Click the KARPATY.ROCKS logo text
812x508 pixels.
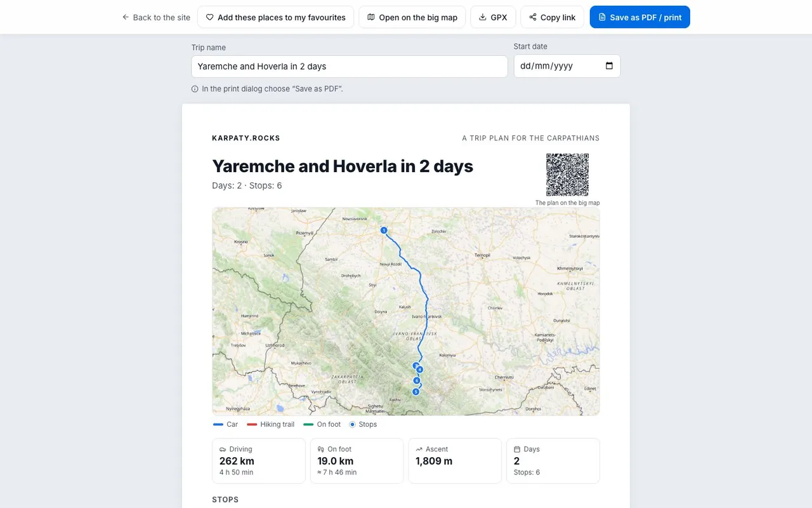246,138
